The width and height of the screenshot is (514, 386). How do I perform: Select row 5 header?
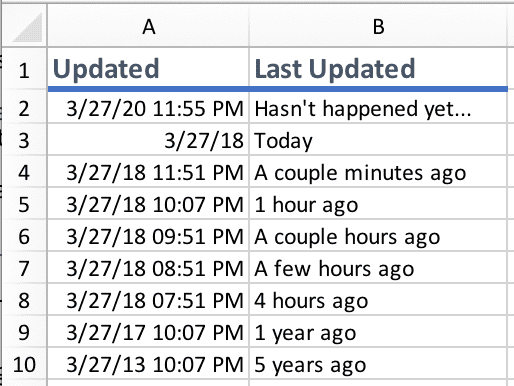(24, 204)
